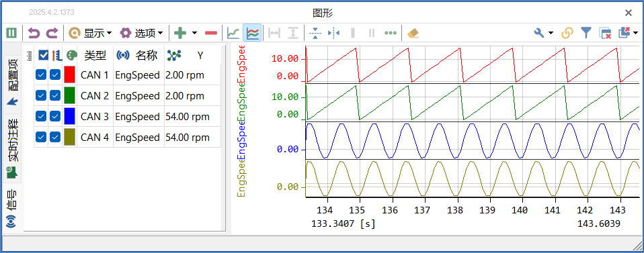Click the single cursor bar icon
Viewport: 644px width, 253px height.
(353, 33)
